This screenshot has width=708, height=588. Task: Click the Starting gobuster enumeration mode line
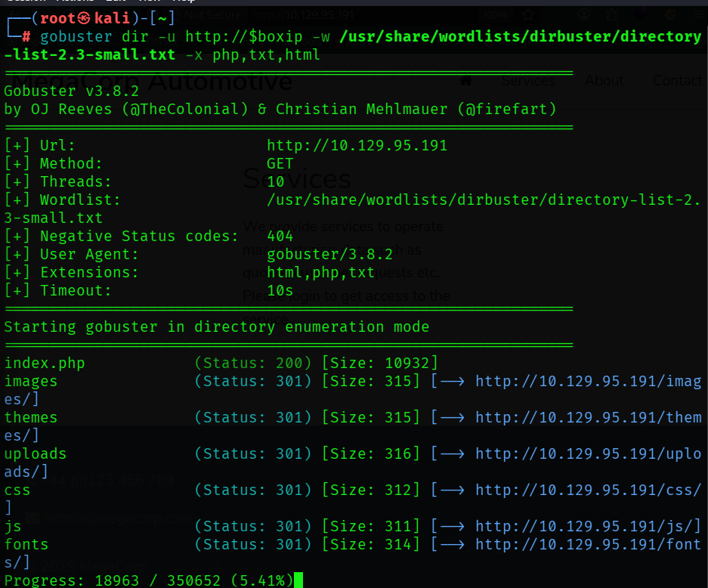point(216,326)
